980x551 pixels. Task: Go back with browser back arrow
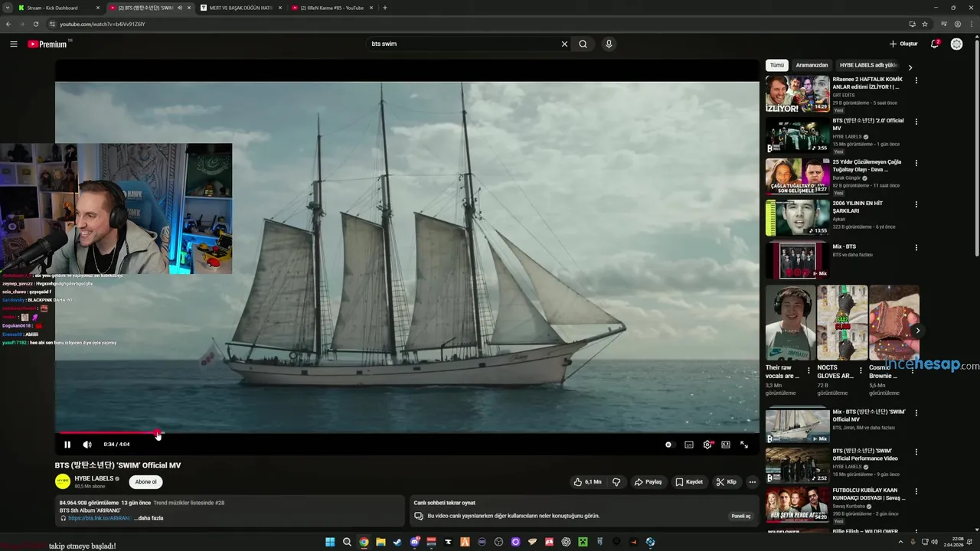[x=8, y=24]
